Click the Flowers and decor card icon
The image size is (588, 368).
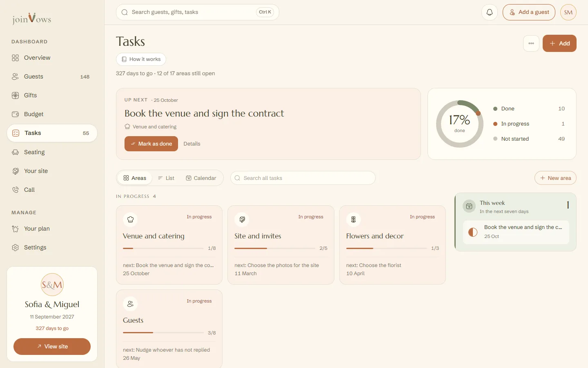[x=354, y=220]
